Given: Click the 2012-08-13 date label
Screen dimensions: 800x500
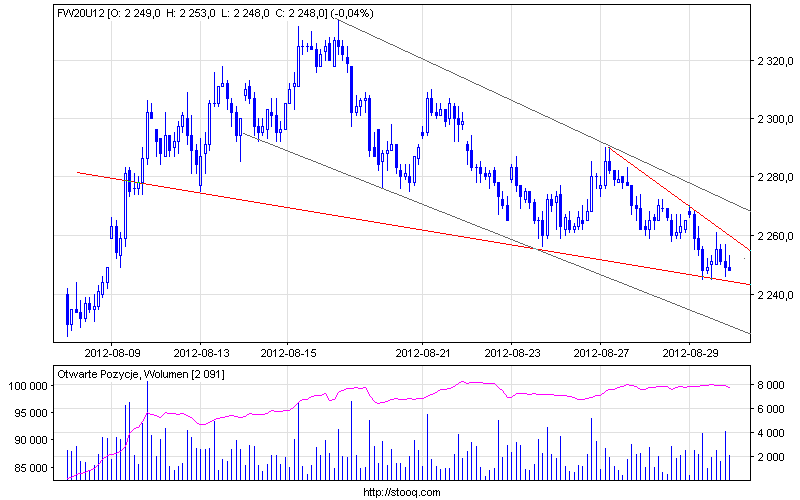Looking at the screenshot, I should [x=201, y=353].
